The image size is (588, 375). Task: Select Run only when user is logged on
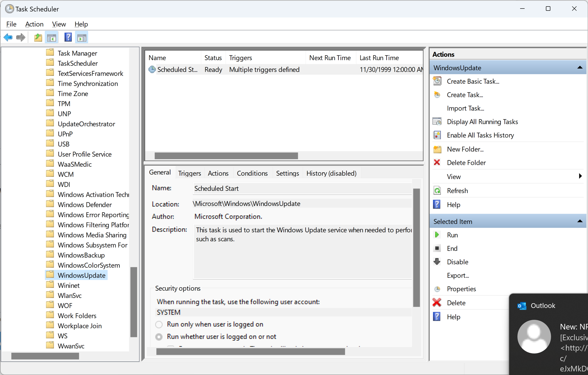159,324
